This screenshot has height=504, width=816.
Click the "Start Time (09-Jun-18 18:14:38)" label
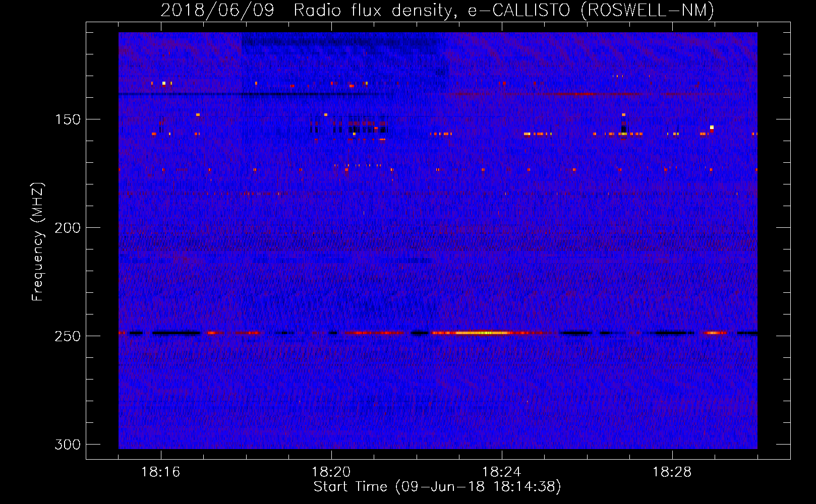(437, 487)
